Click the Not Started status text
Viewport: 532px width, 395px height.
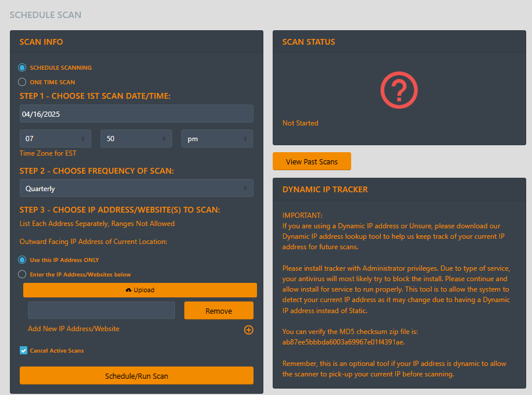point(300,123)
